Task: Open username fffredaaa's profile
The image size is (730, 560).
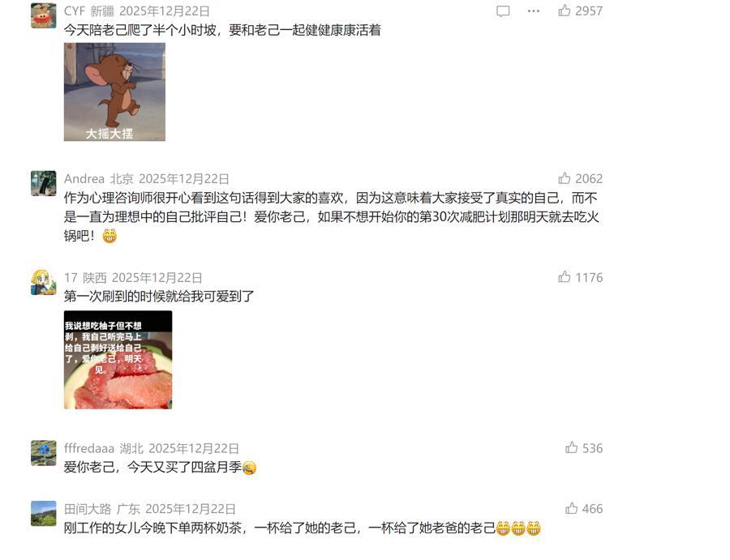Action: click(x=89, y=448)
